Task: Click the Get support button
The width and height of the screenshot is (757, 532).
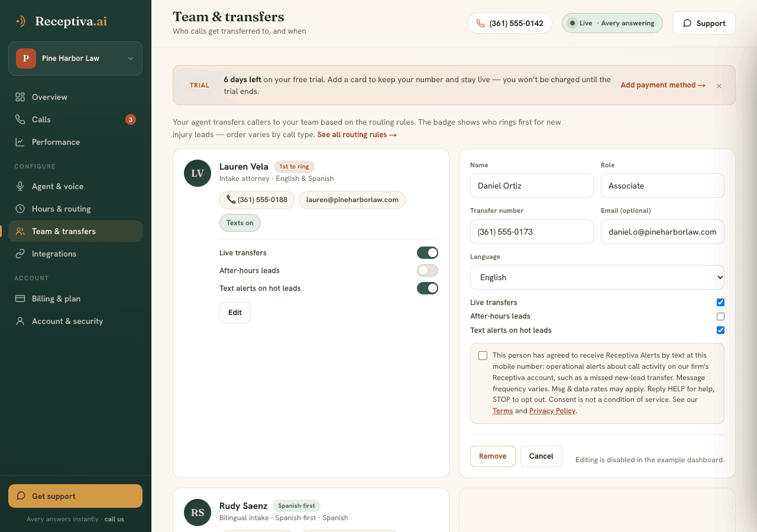Action: click(75, 496)
